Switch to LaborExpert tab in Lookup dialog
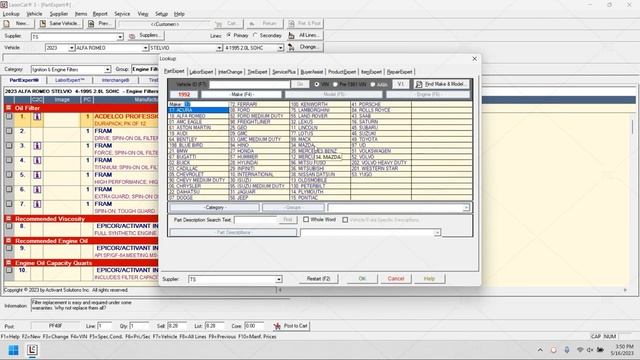Viewport: 640px width, 360px height. tap(201, 72)
